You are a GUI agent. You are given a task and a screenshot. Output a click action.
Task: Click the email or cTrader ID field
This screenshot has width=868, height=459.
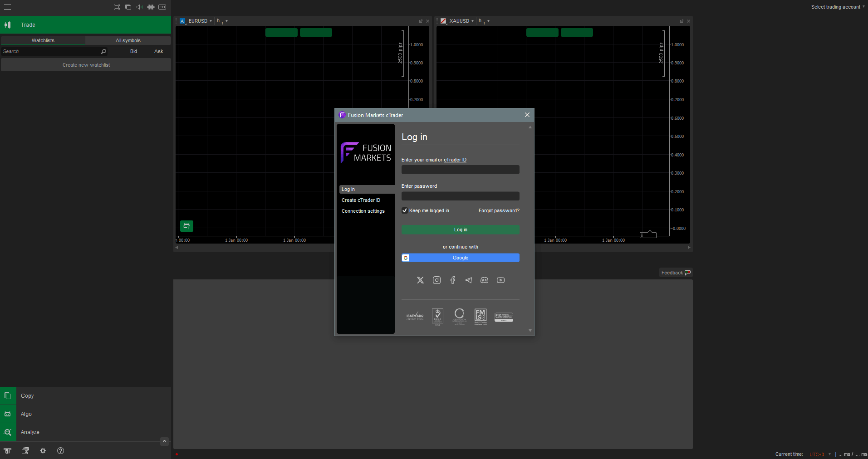pyautogui.click(x=460, y=170)
